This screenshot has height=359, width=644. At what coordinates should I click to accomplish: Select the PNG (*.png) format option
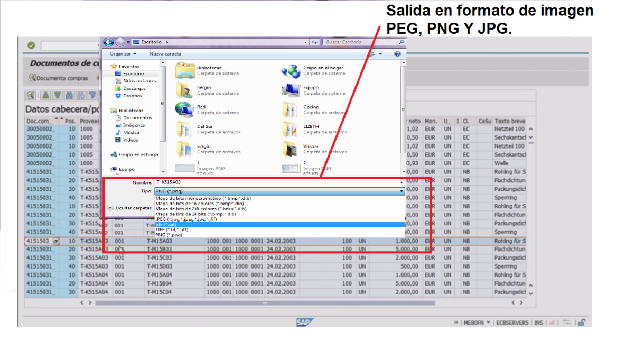[211, 234]
